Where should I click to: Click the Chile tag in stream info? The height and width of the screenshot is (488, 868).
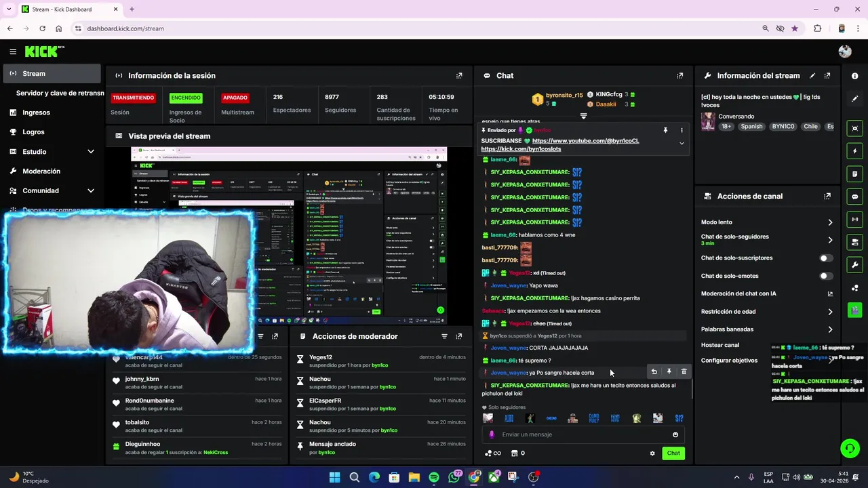pyautogui.click(x=810, y=127)
